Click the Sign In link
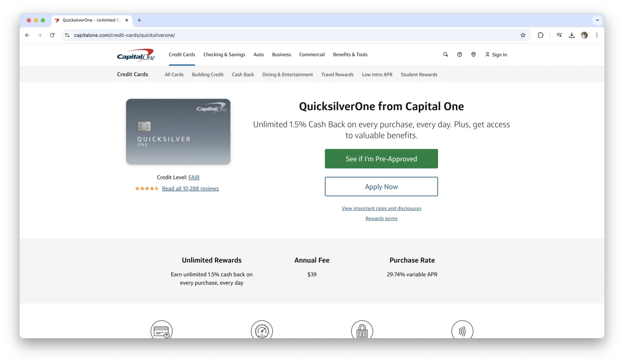The image size is (624, 364). (x=496, y=55)
